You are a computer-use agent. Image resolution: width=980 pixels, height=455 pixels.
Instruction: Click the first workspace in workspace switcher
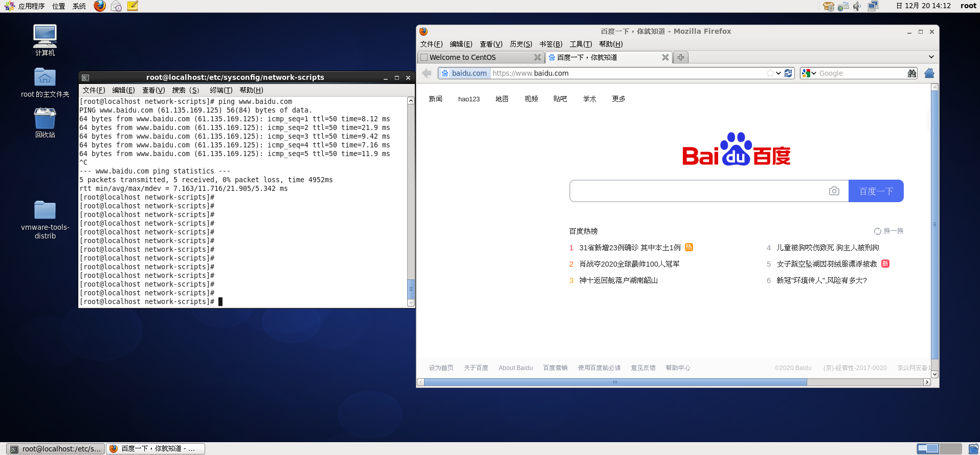928,449
